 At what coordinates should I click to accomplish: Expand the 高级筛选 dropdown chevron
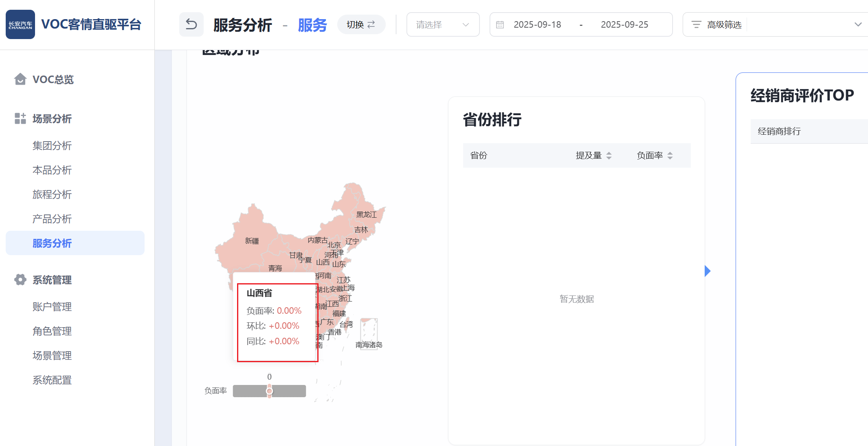click(858, 24)
